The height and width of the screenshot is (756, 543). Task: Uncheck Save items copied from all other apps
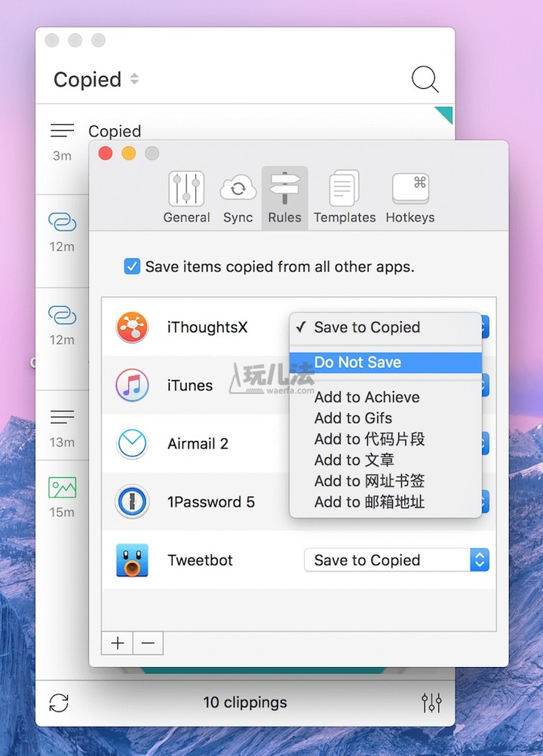[x=132, y=267]
